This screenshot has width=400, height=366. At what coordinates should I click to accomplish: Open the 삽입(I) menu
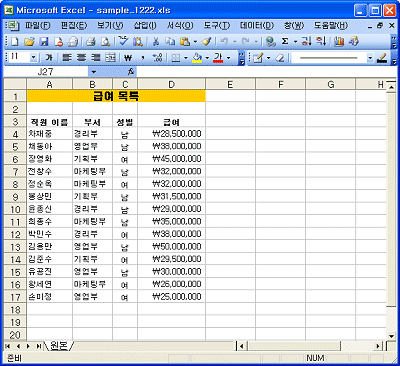coord(145,25)
